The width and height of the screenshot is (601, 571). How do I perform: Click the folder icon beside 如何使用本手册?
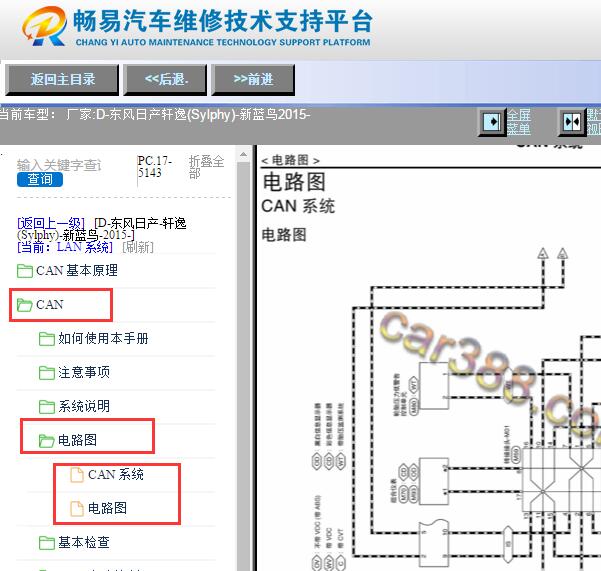[x=47, y=339]
